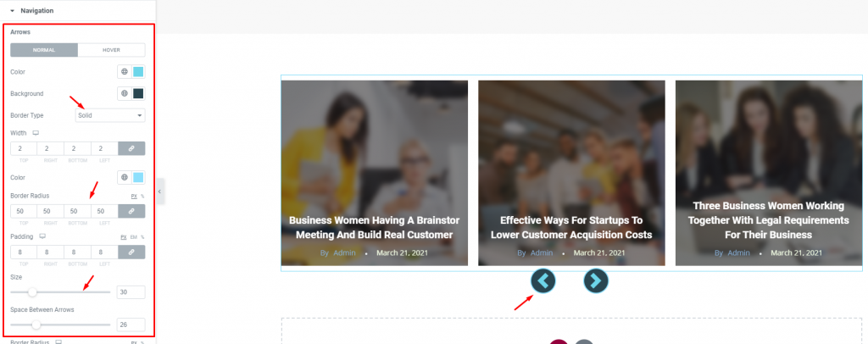868x344 pixels.
Task: Switch Padding unit to EM
Action: click(133, 236)
